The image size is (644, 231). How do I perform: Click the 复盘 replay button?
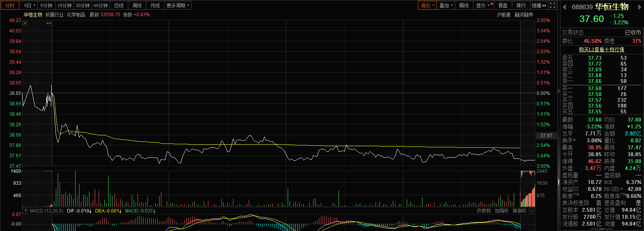503,5
